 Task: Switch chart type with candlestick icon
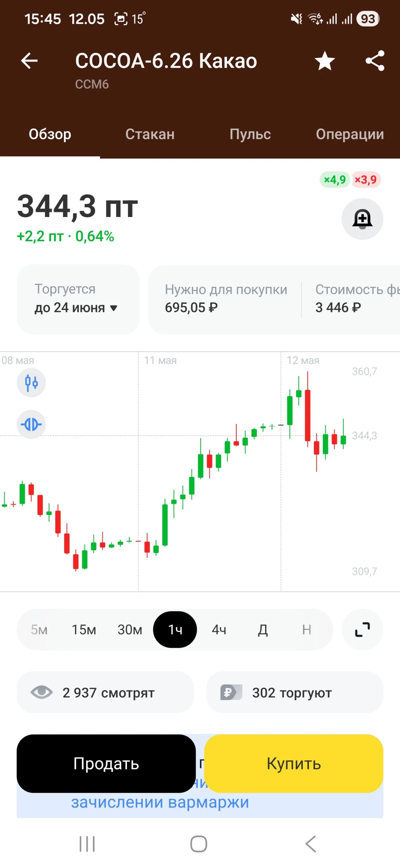tap(31, 383)
